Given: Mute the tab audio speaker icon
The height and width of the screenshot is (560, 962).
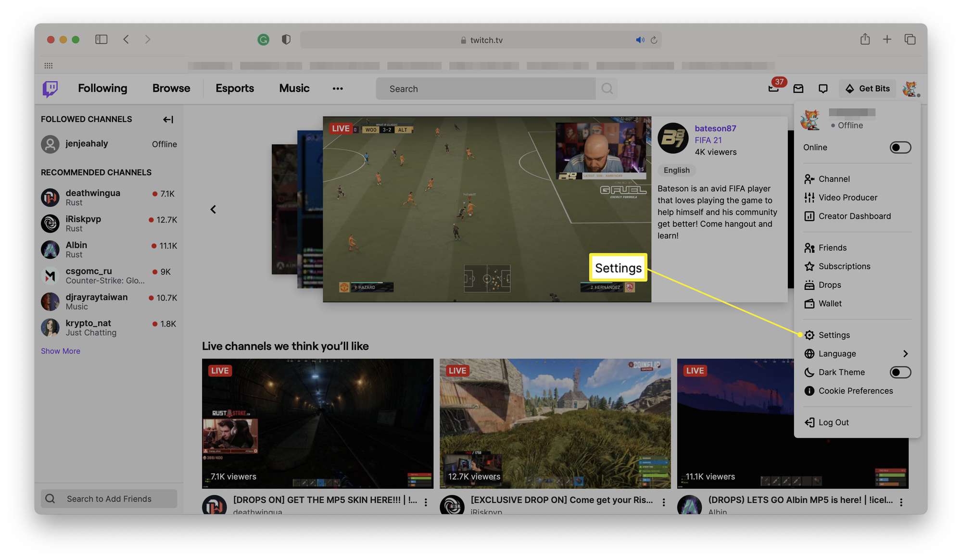Looking at the screenshot, I should pos(640,40).
